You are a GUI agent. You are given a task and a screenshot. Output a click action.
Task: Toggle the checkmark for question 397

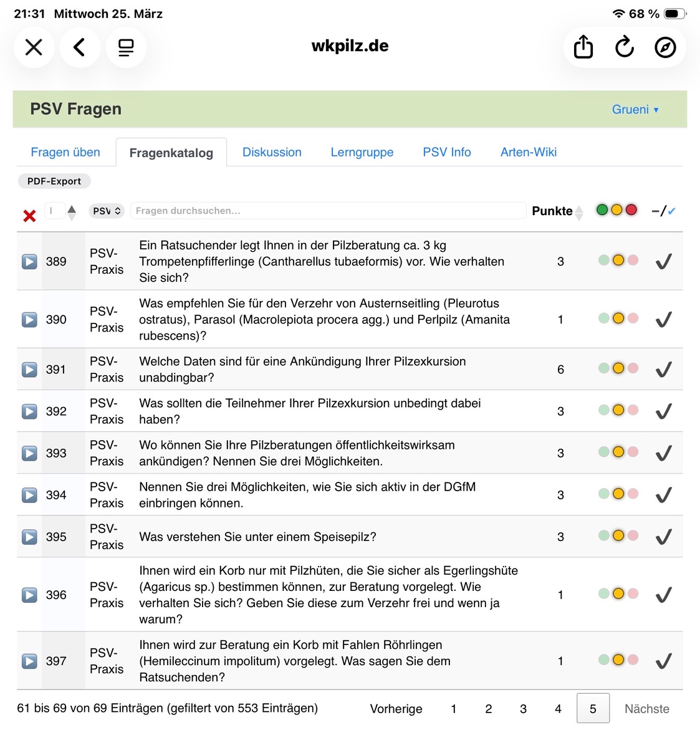pyautogui.click(x=663, y=661)
